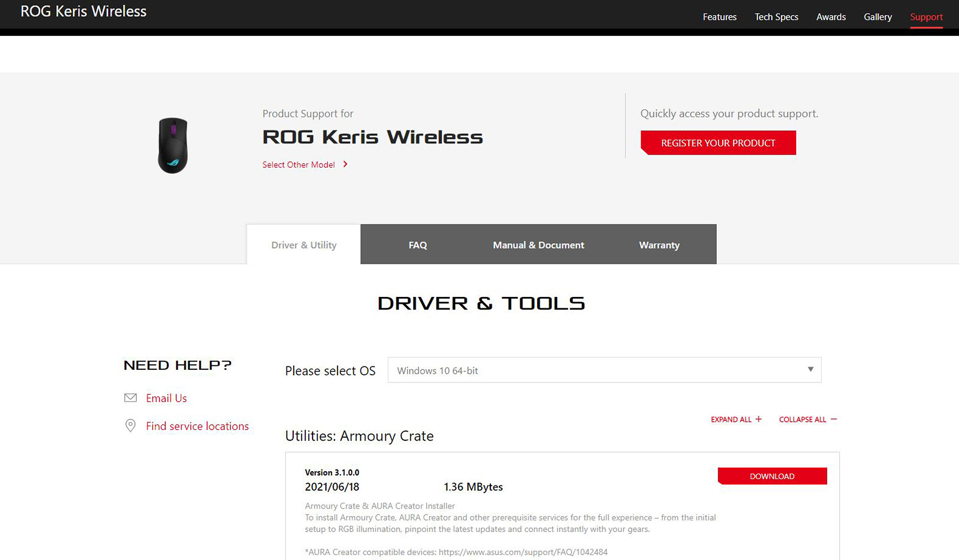
Task: Click the location pin icon
Action: (x=130, y=425)
